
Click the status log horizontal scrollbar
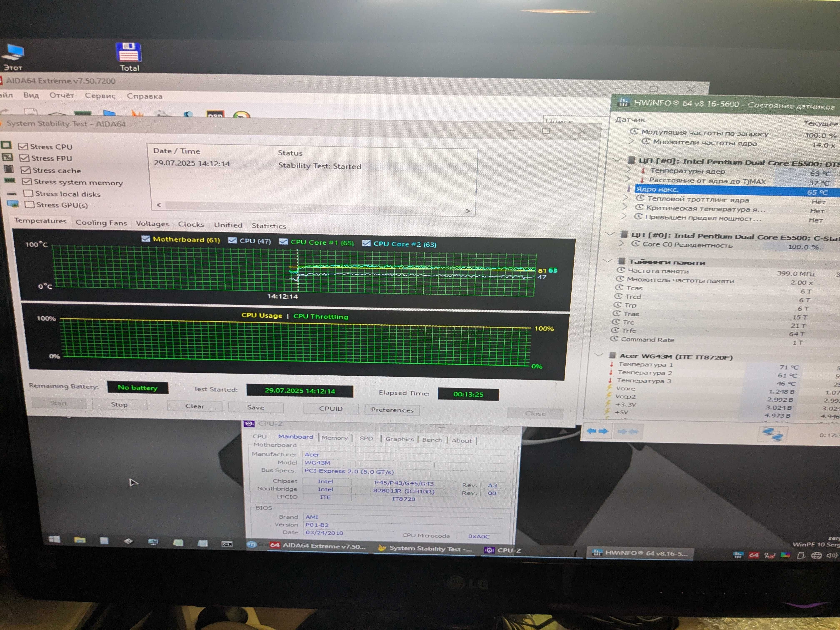(x=300, y=208)
